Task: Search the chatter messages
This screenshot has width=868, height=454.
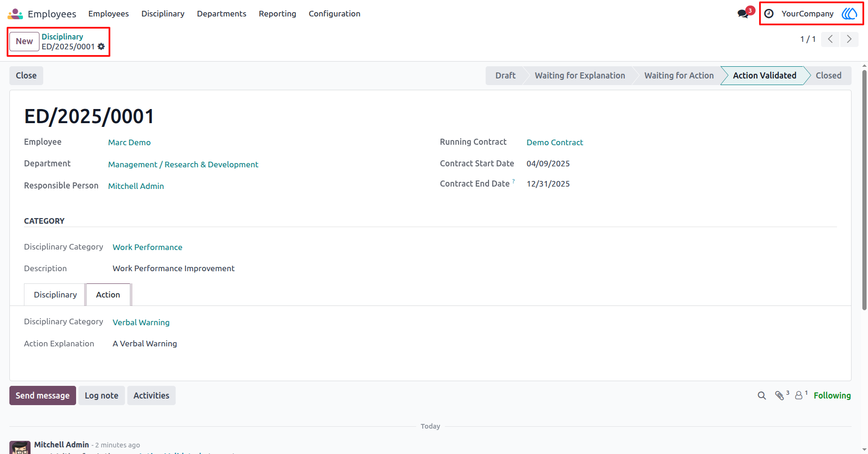Action: click(762, 396)
